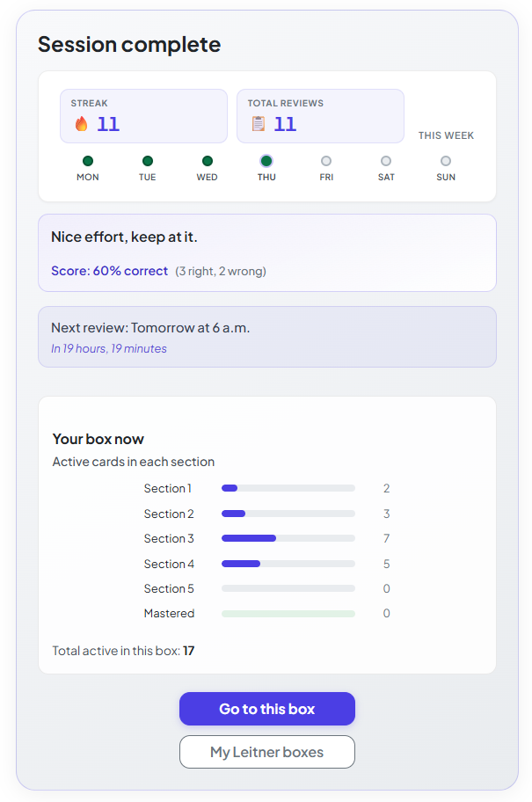Screen dimensions: 532x802
Task: Click the Total Reviews stat card
Action: [320, 115]
